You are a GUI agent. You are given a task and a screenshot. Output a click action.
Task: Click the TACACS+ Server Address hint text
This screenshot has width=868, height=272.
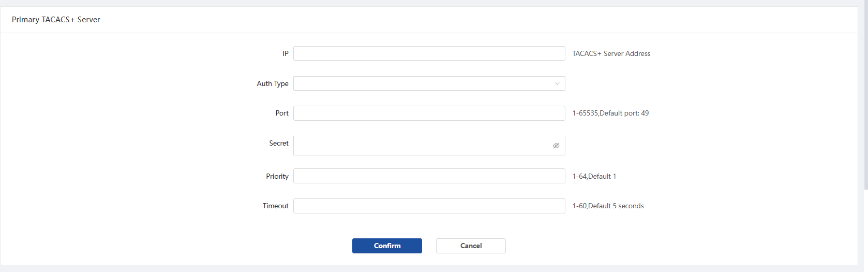pos(611,53)
